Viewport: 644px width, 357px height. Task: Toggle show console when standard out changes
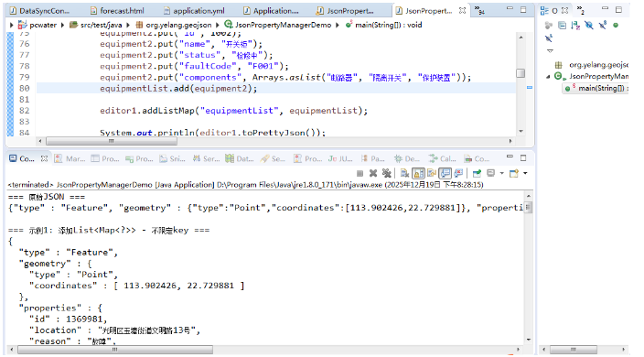click(x=445, y=173)
